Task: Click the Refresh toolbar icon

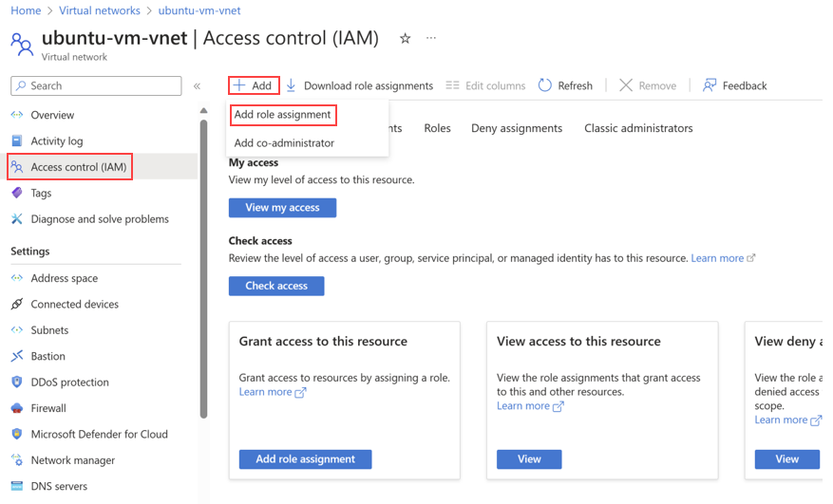Action: point(545,85)
